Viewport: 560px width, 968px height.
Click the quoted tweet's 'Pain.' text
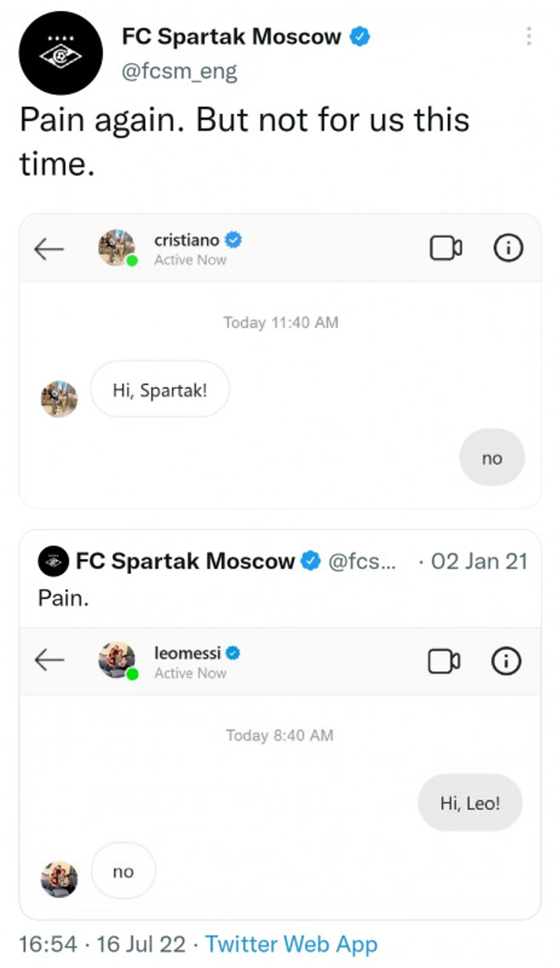point(63,599)
